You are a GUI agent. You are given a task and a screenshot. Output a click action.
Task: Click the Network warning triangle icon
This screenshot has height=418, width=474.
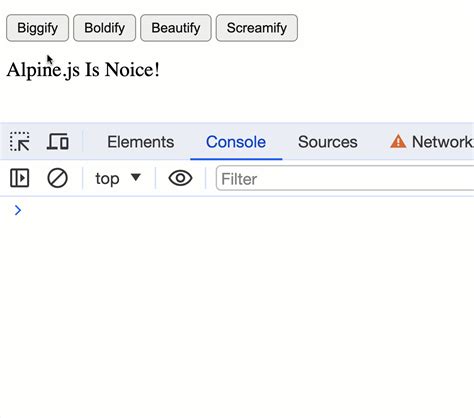coord(398,141)
